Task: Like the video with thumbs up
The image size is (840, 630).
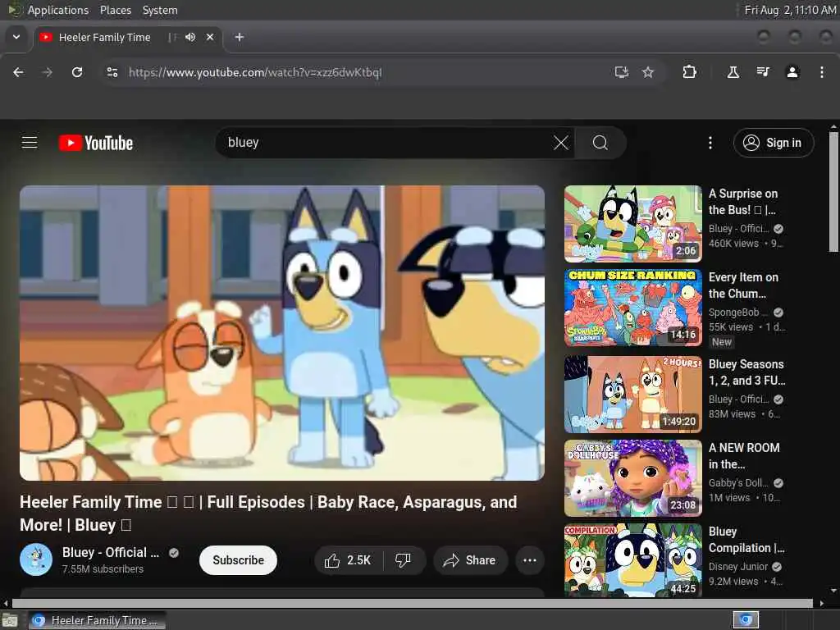Action: point(348,560)
